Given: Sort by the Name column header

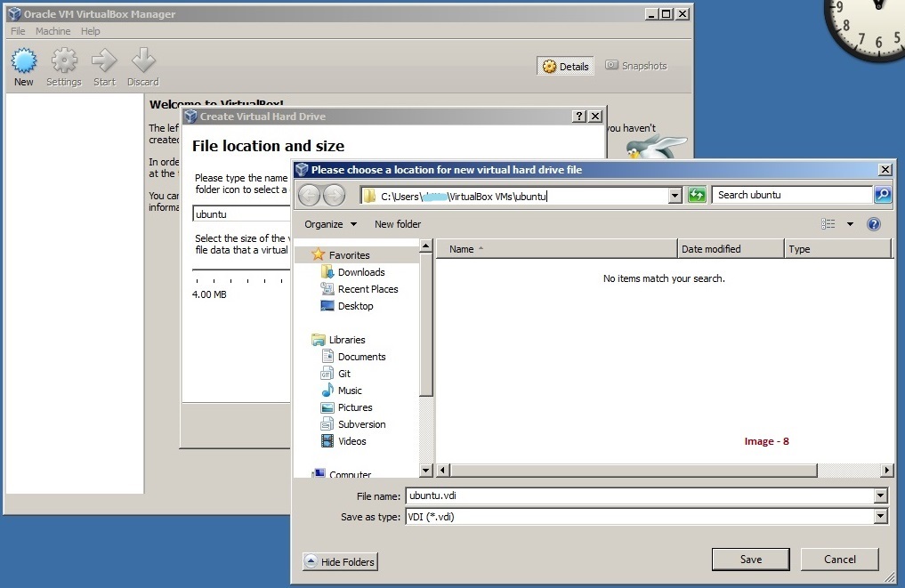Looking at the screenshot, I should pyautogui.click(x=556, y=249).
